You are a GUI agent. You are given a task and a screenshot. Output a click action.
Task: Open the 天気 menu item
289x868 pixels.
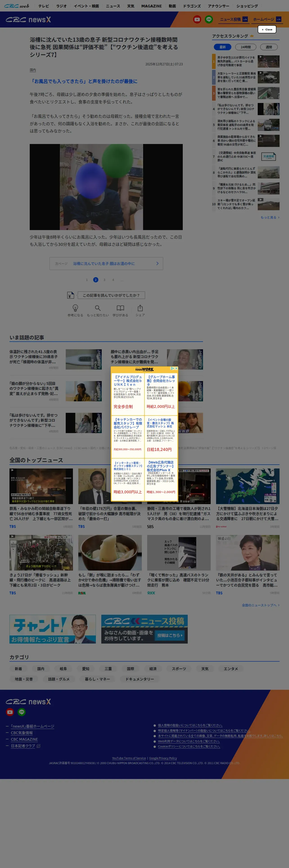(x=131, y=6)
